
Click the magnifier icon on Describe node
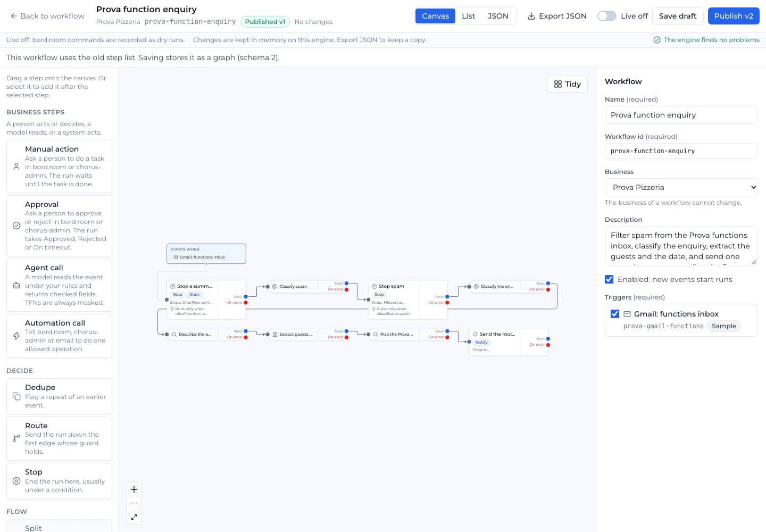coord(174,334)
